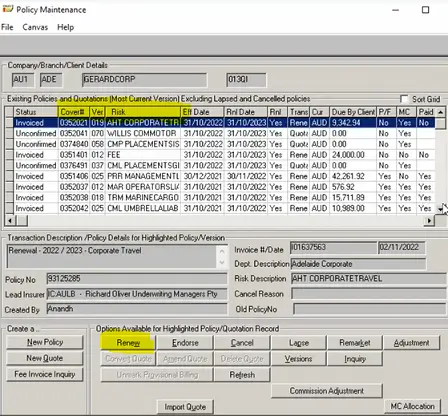
Task: Click the Cancel Reason field
Action: coord(369,294)
